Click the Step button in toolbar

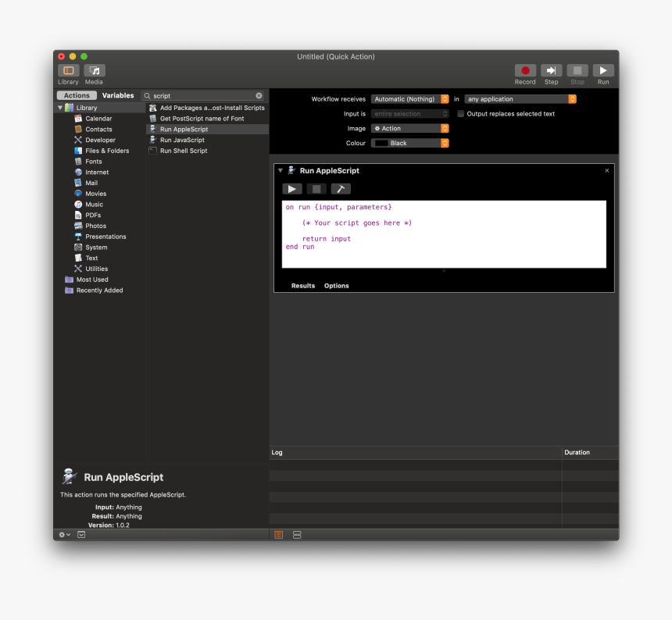tap(551, 70)
